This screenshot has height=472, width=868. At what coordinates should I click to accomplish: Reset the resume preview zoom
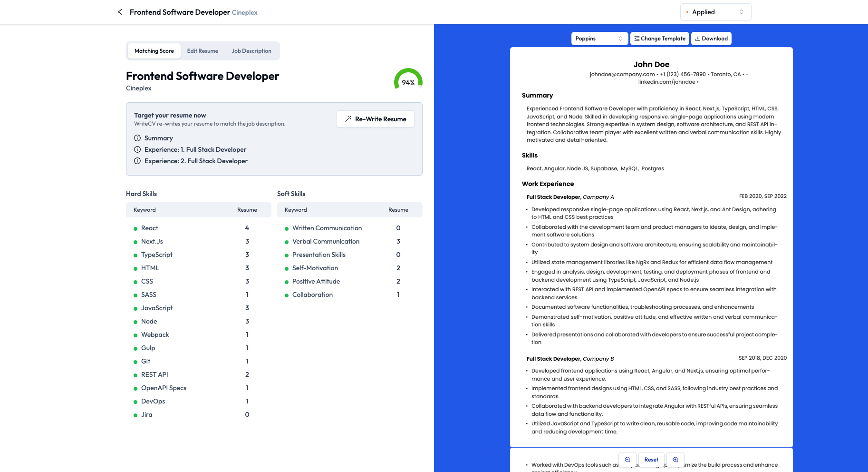tap(651, 459)
